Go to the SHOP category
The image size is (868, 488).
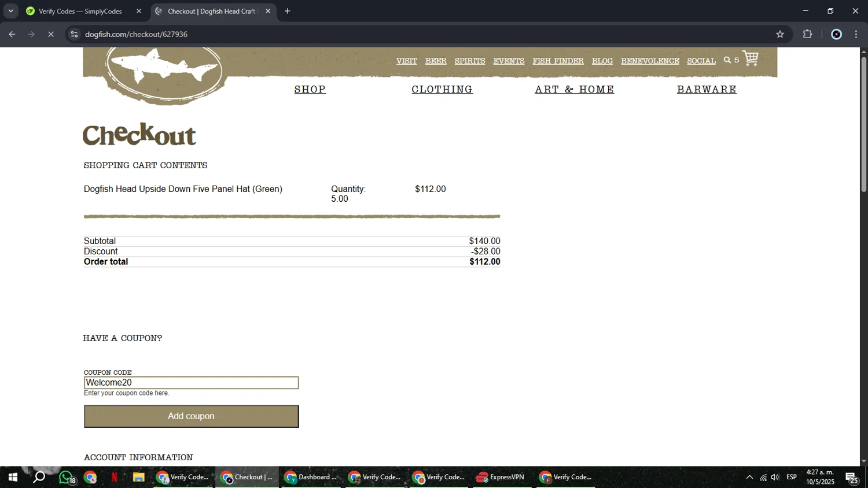pos(310,89)
